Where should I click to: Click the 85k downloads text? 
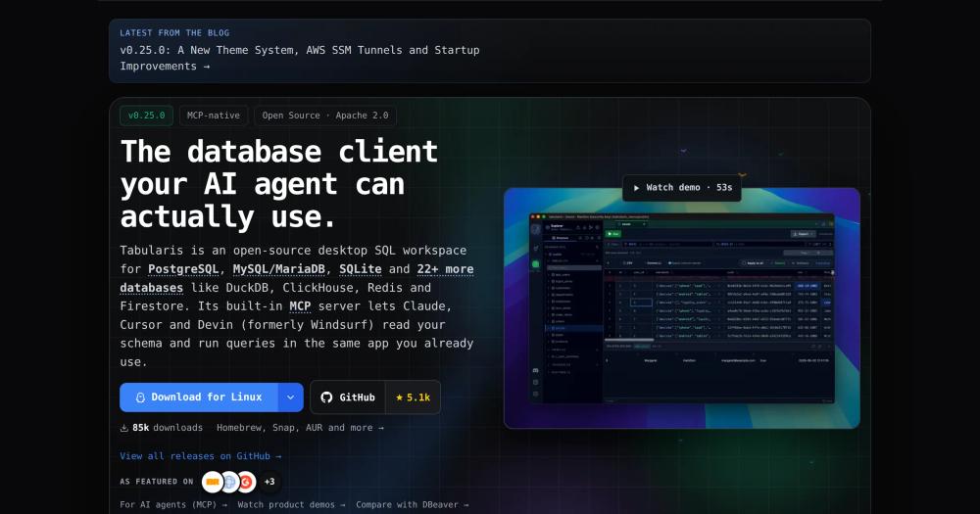(x=168, y=428)
